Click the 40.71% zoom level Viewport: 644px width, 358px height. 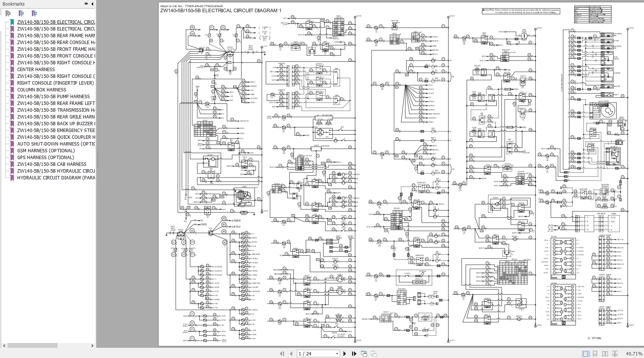pos(634,353)
